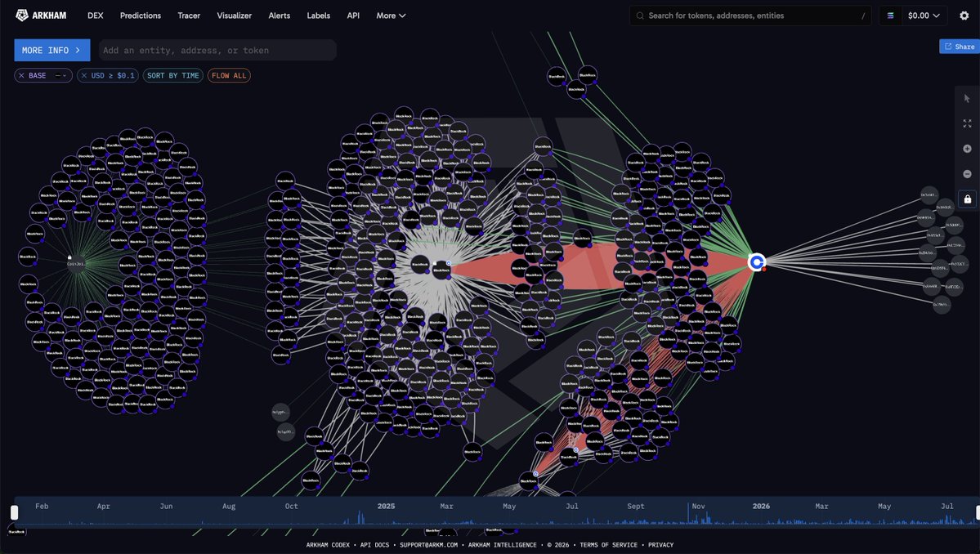Open the $0.00 balance dropdown
980x554 pixels.
tap(924, 16)
